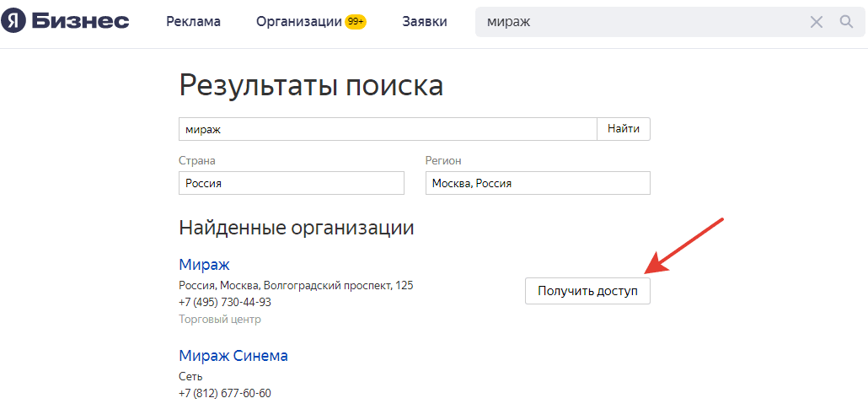
Task: Clear the header search with X icon
Action: coord(817,22)
